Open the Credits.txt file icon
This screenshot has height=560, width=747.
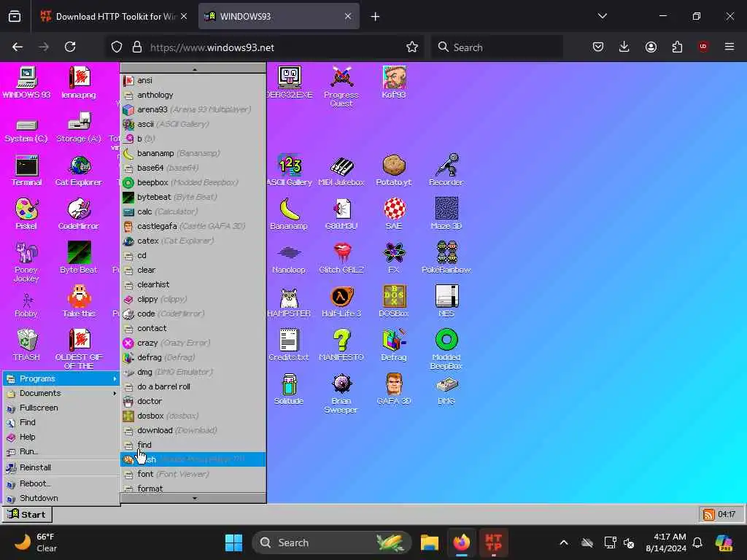click(289, 345)
